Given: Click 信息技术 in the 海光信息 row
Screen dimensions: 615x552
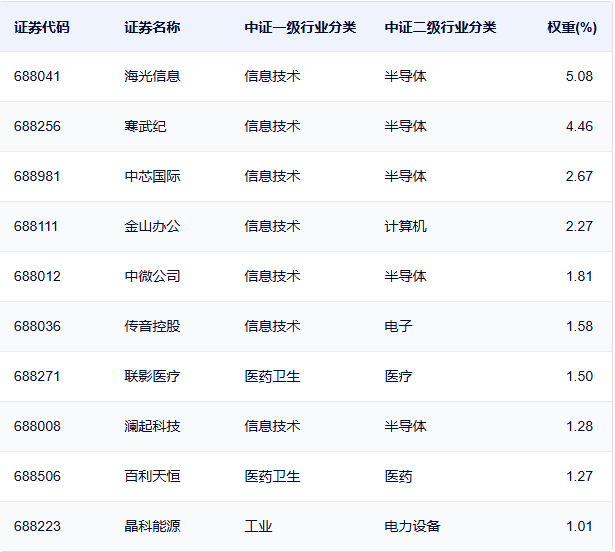Looking at the screenshot, I should click(272, 76).
